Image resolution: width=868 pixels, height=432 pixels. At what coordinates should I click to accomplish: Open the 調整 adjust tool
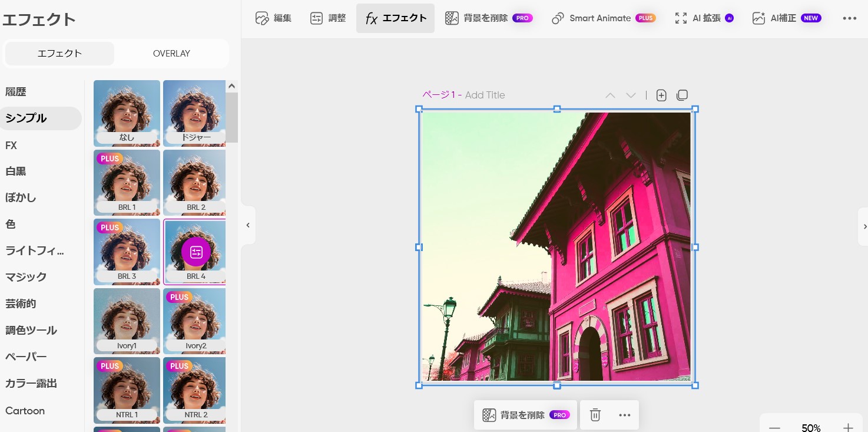tap(328, 18)
